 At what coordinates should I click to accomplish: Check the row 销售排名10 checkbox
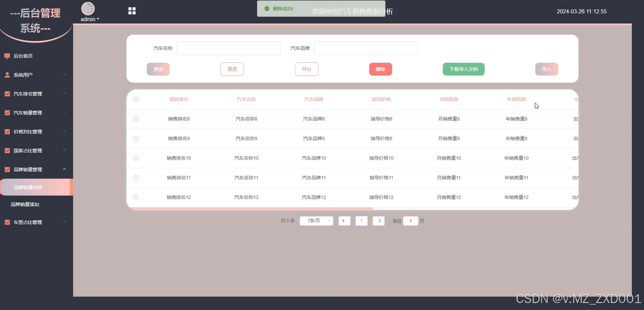136,158
